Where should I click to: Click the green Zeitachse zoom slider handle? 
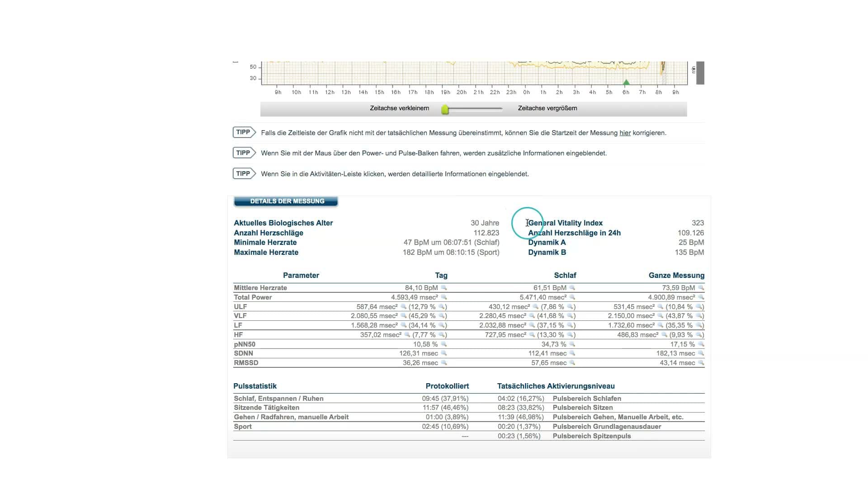point(445,109)
